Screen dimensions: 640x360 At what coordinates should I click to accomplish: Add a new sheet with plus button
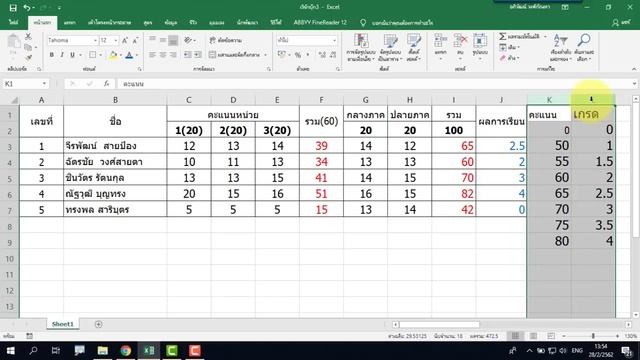point(98,324)
